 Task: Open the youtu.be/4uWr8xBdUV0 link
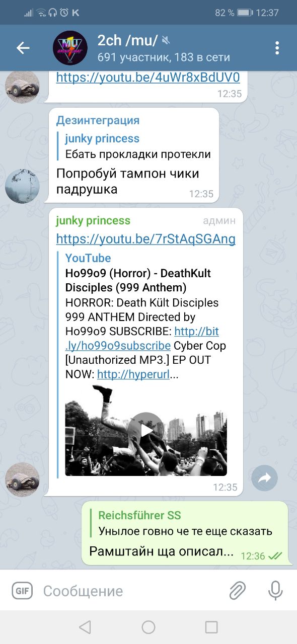click(148, 78)
